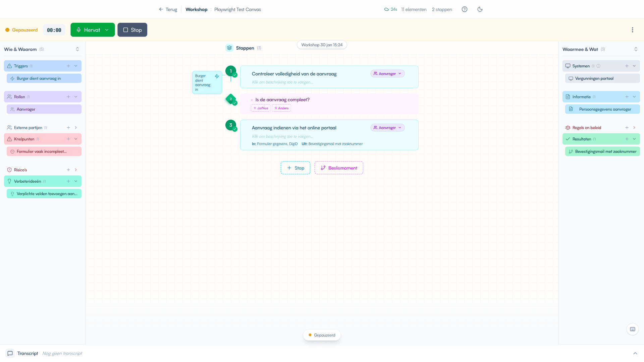Open the help question mark icon
This screenshot has height=362, width=644.
pyautogui.click(x=465, y=9)
